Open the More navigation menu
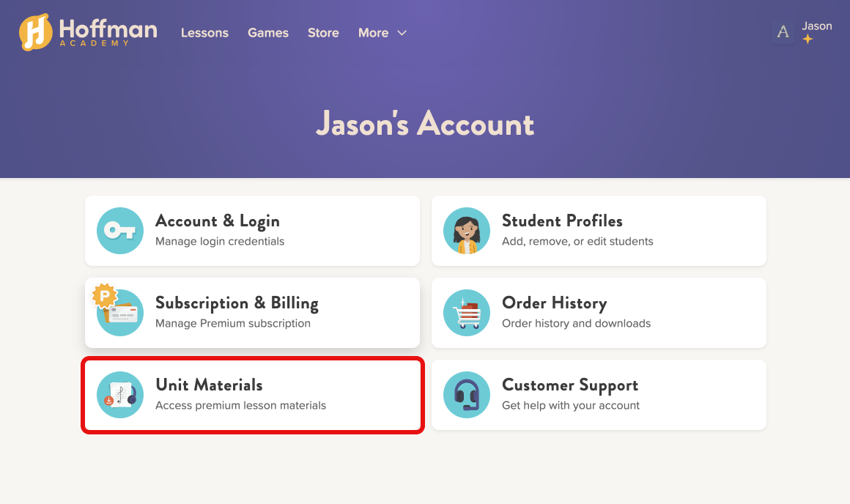This screenshot has width=850, height=504. pos(373,33)
